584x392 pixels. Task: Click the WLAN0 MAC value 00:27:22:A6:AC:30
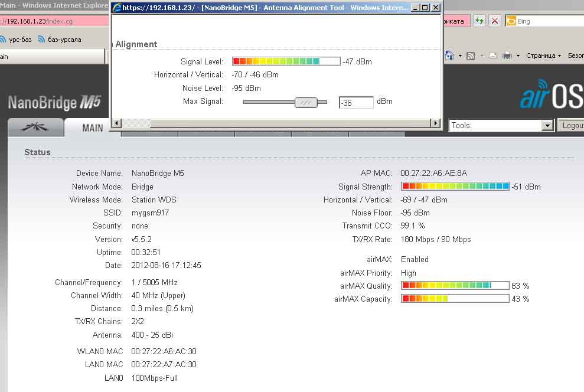pos(164,351)
